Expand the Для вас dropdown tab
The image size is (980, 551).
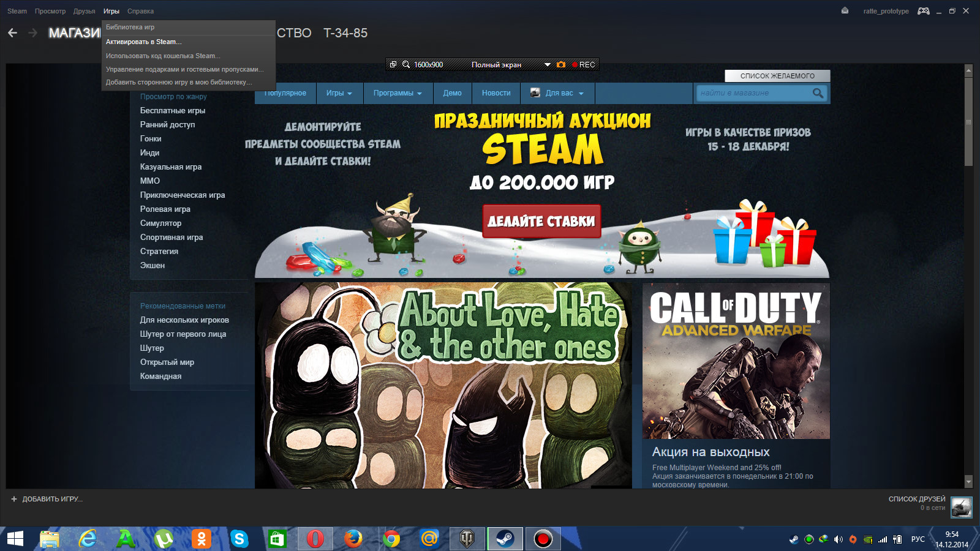click(557, 93)
